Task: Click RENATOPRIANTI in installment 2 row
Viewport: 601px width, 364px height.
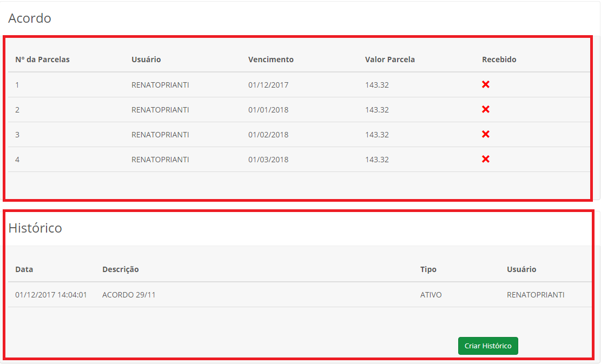Action: pos(160,110)
